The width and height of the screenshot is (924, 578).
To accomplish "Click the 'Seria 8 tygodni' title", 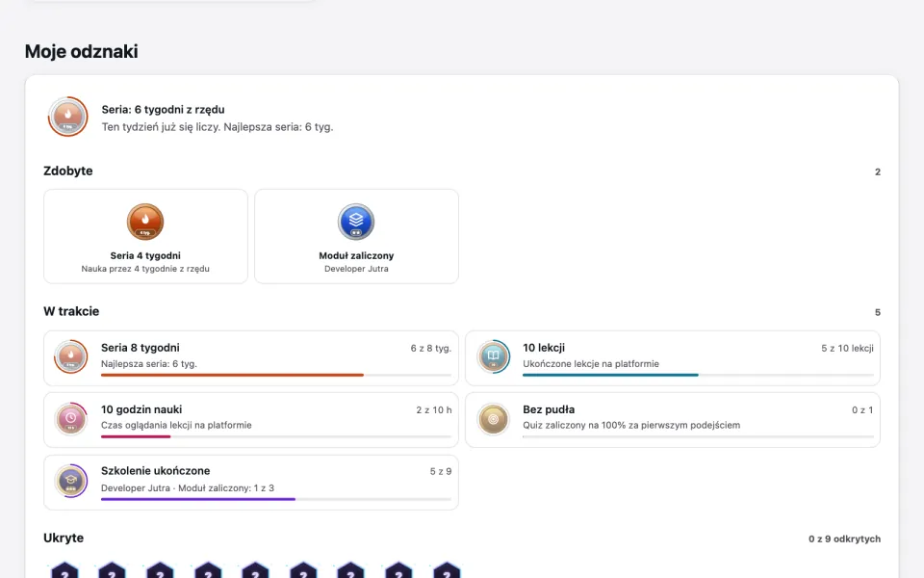I will [x=141, y=348].
